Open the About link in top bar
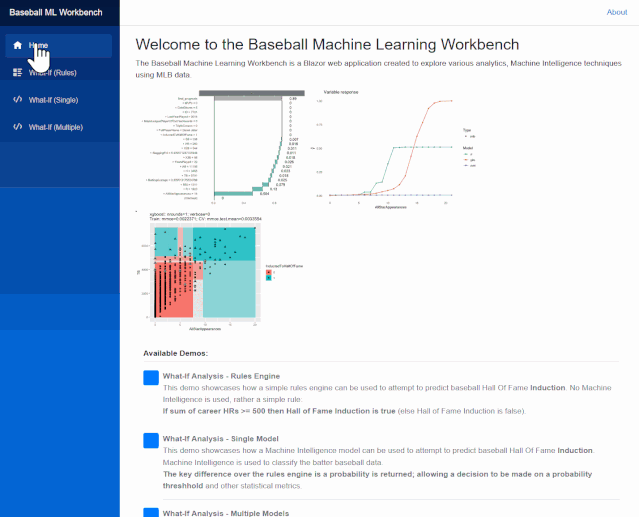 (617, 12)
